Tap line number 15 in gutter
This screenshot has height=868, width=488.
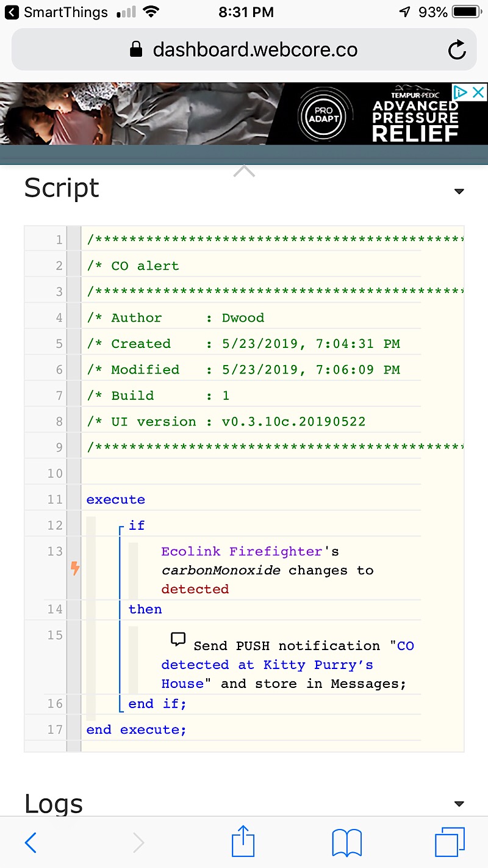pos(56,635)
